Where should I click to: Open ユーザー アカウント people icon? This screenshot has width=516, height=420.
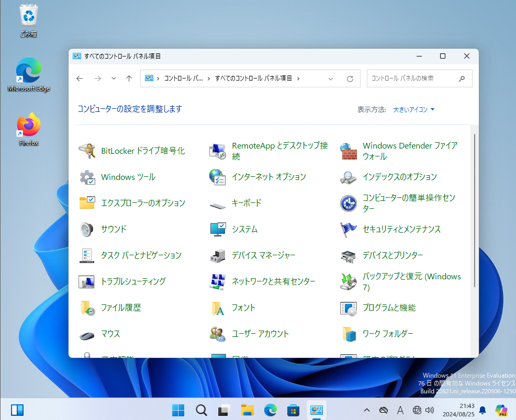(218, 334)
